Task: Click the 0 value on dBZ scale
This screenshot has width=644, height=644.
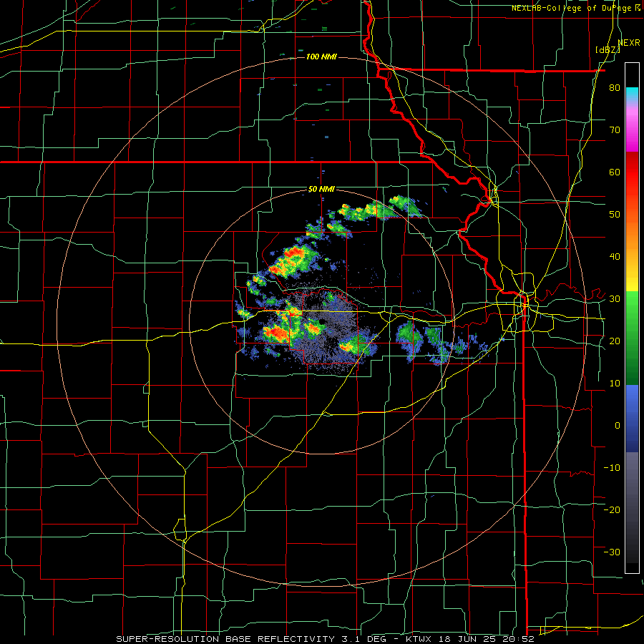Action: pos(618,426)
